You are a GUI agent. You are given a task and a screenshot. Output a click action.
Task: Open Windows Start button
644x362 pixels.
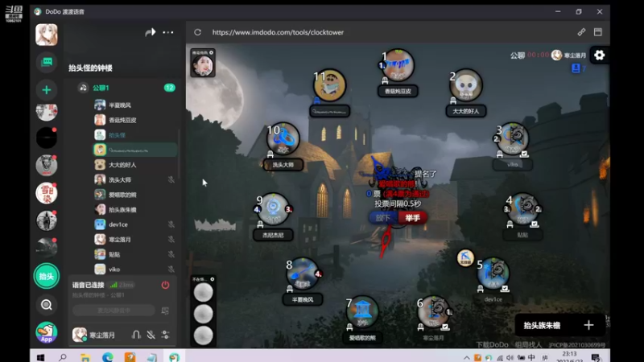pos(40,357)
